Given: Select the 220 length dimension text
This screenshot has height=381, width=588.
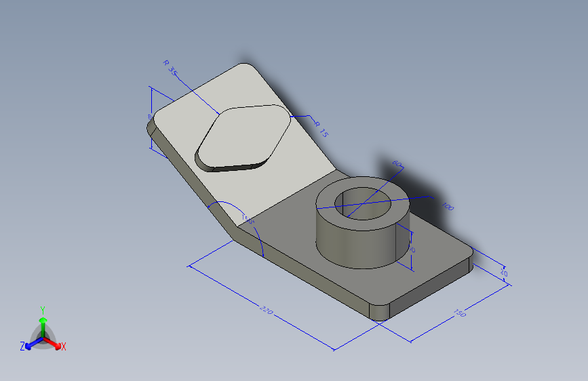Looking at the screenshot, I should [x=267, y=310].
